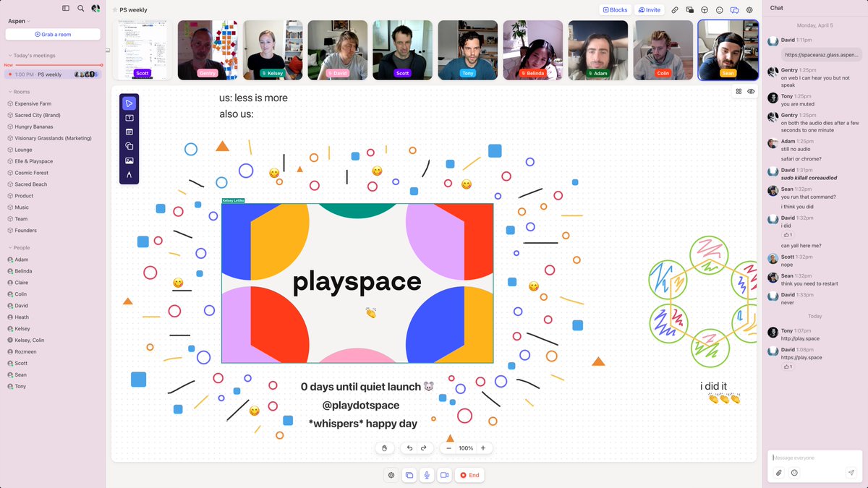Select Sean's highlighted video tile
Image resolution: width=868 pixels, height=488 pixels.
point(728,50)
